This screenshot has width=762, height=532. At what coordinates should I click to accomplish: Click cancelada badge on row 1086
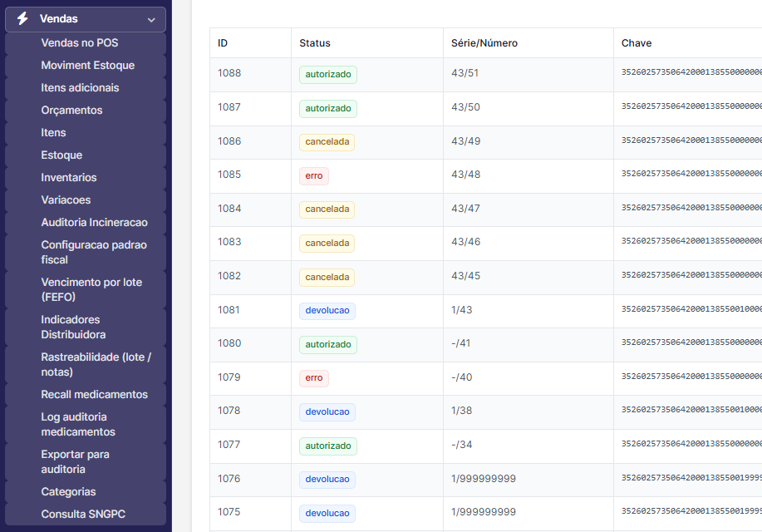(327, 142)
